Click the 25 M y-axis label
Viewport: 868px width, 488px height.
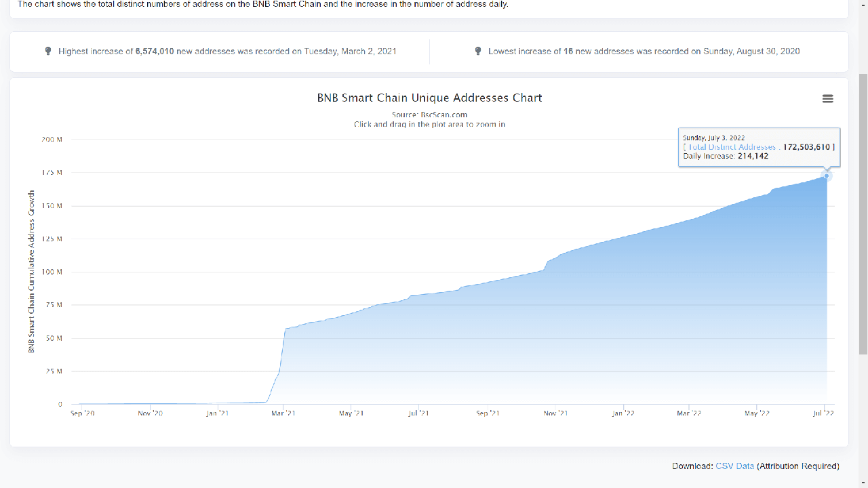coord(54,371)
